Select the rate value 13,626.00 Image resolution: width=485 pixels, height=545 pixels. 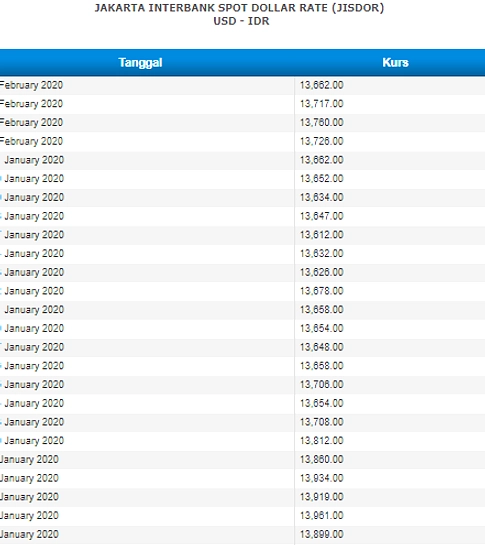pos(322,272)
